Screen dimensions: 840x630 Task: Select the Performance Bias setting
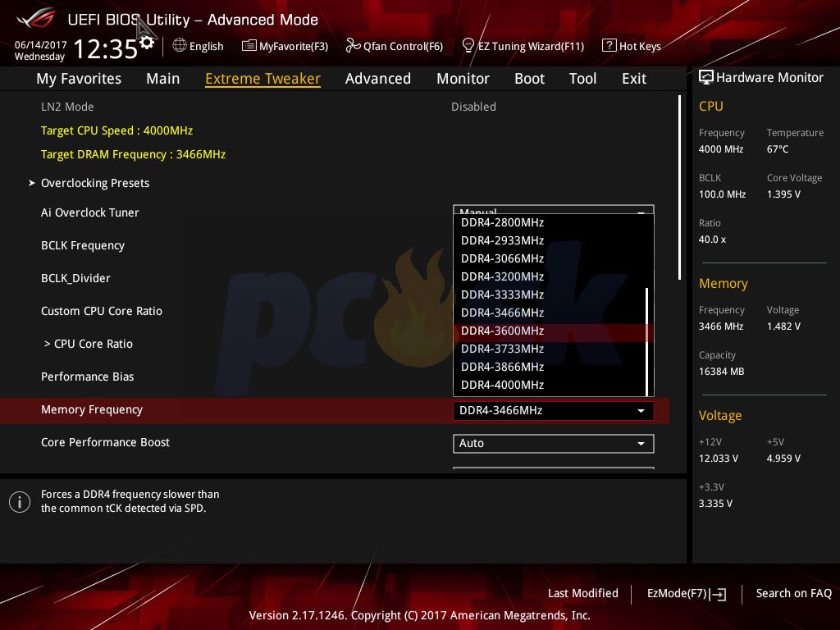click(87, 377)
